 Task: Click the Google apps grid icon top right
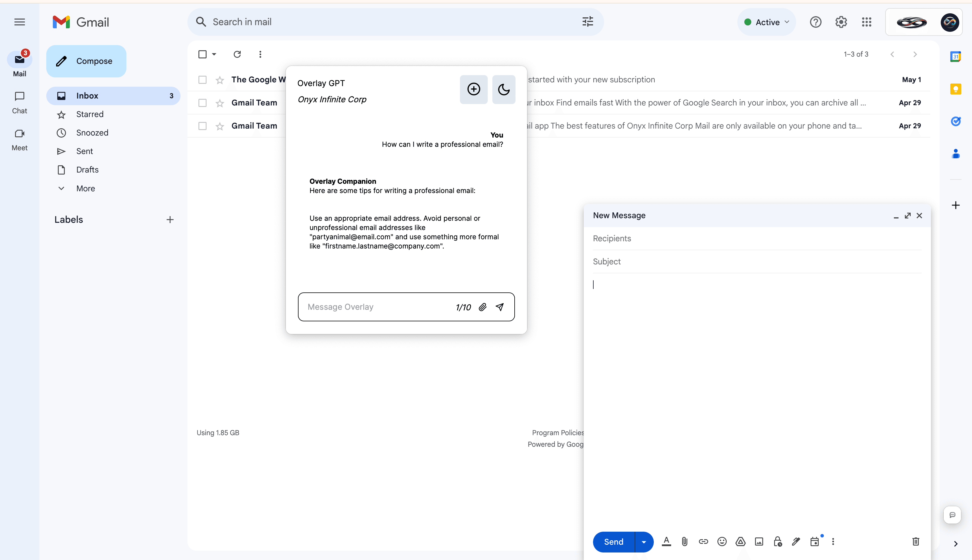click(866, 22)
